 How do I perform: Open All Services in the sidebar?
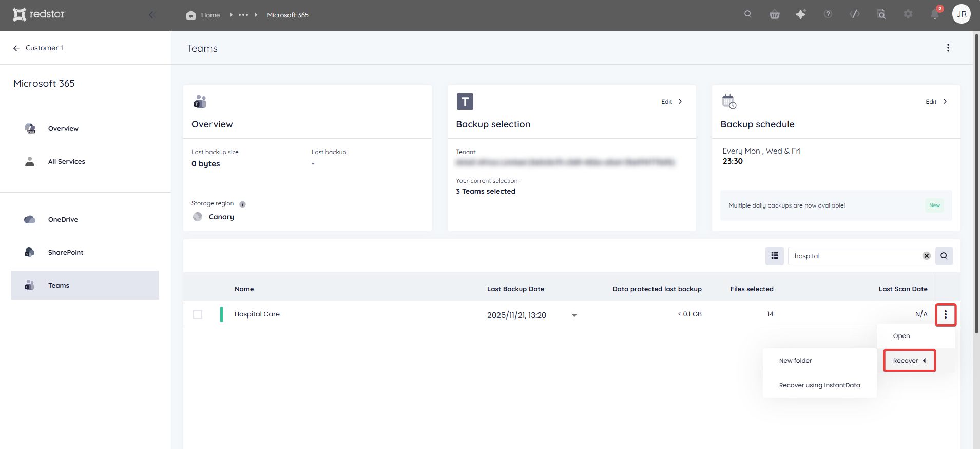pos(67,162)
